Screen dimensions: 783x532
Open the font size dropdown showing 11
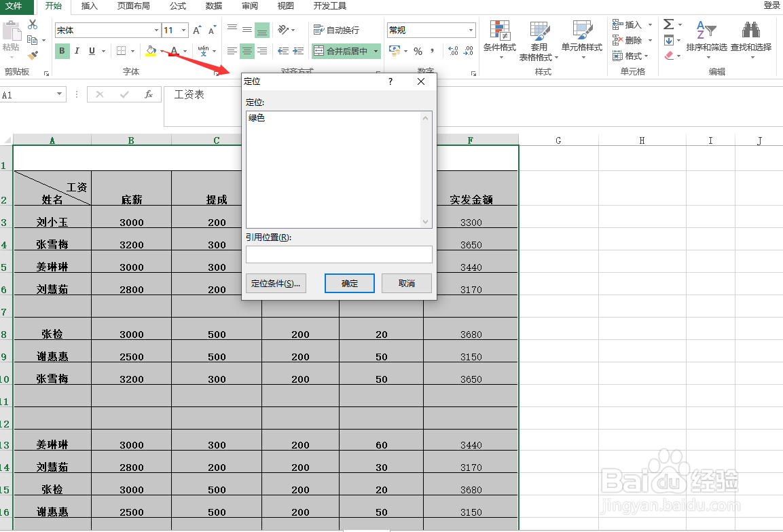coord(183,31)
